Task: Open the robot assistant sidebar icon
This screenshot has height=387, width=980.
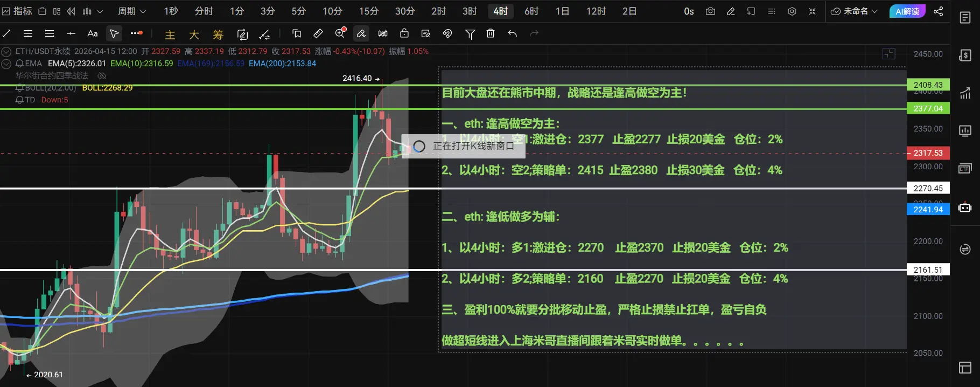Action: 965,207
